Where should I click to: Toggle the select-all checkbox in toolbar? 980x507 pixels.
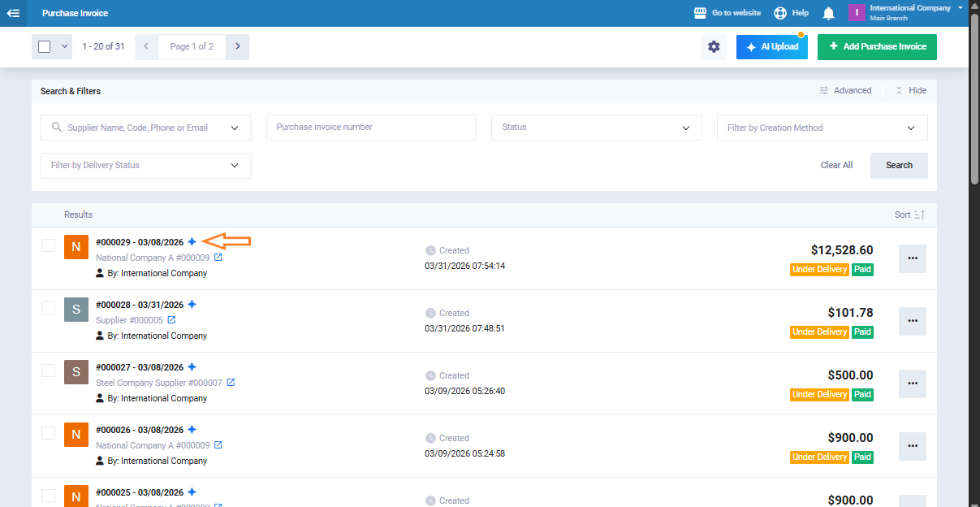click(45, 47)
